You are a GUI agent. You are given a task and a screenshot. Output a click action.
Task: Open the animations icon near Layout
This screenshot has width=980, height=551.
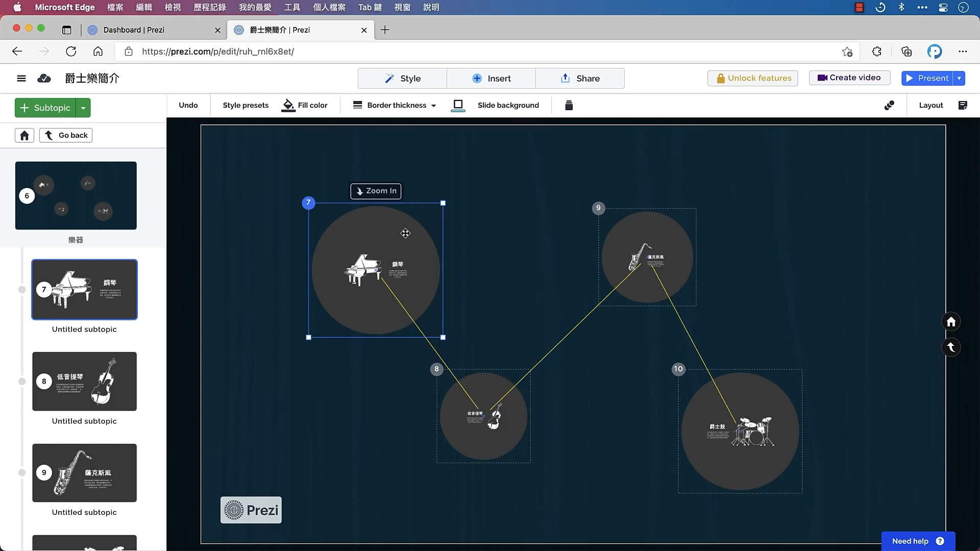[x=889, y=105]
